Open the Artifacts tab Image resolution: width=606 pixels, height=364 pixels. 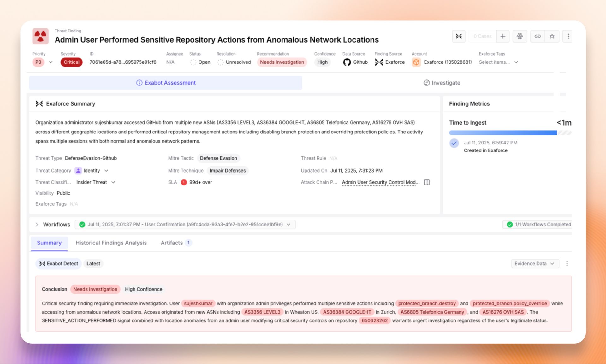(176, 243)
